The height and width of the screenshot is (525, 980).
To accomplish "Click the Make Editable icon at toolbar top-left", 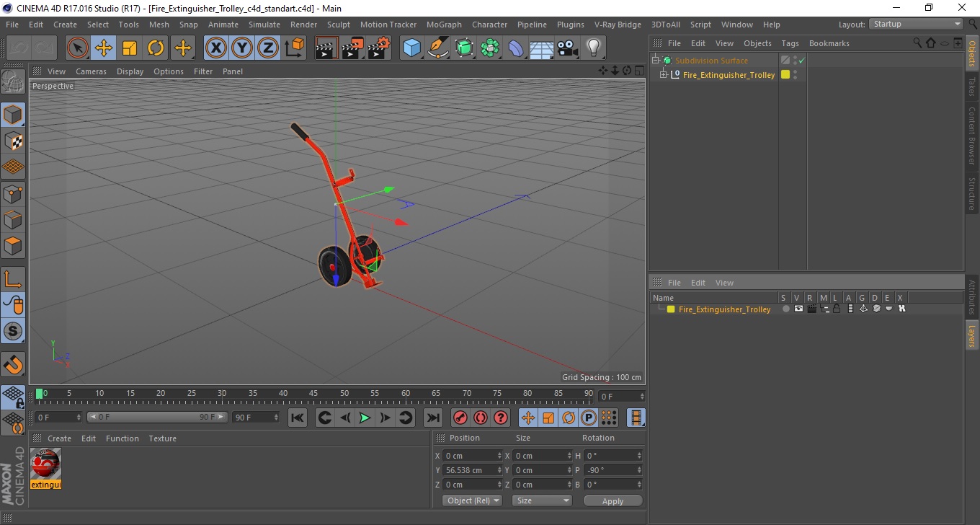I will (13, 82).
